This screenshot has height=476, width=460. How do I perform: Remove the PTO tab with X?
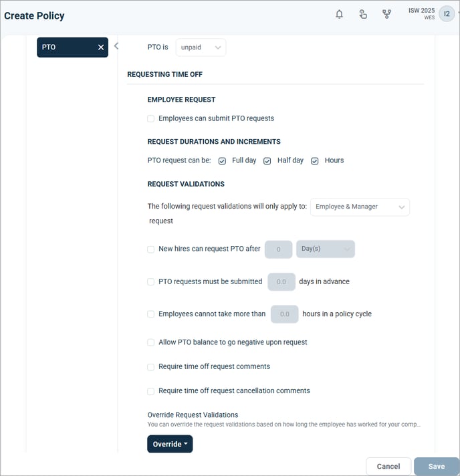pyautogui.click(x=101, y=47)
